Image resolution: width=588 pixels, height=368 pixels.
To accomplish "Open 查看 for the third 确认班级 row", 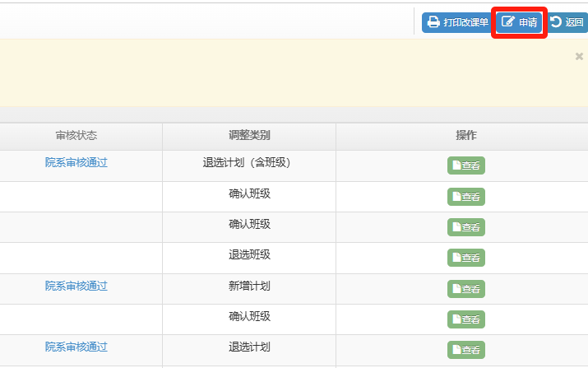I will click(466, 319).
